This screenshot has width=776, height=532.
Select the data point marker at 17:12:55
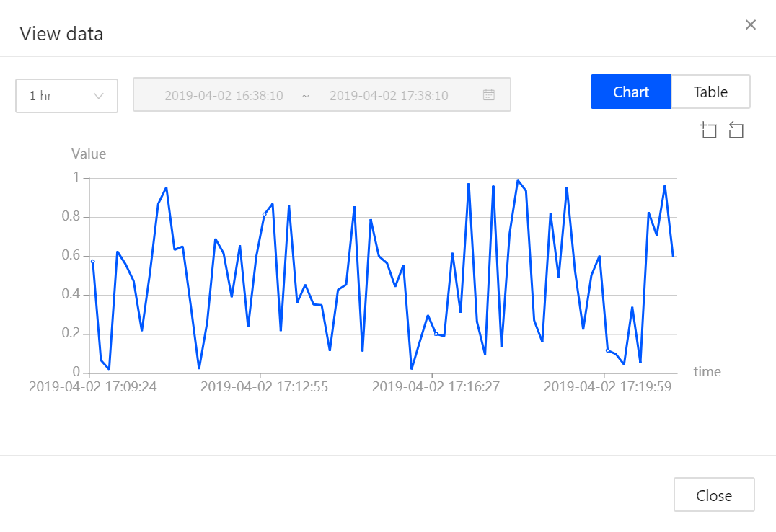click(x=264, y=214)
